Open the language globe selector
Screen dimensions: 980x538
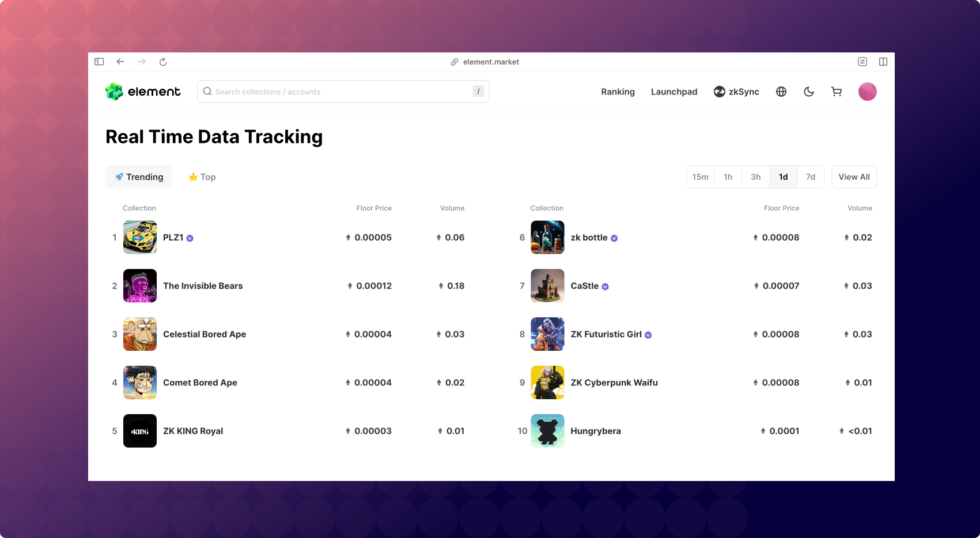tap(781, 92)
